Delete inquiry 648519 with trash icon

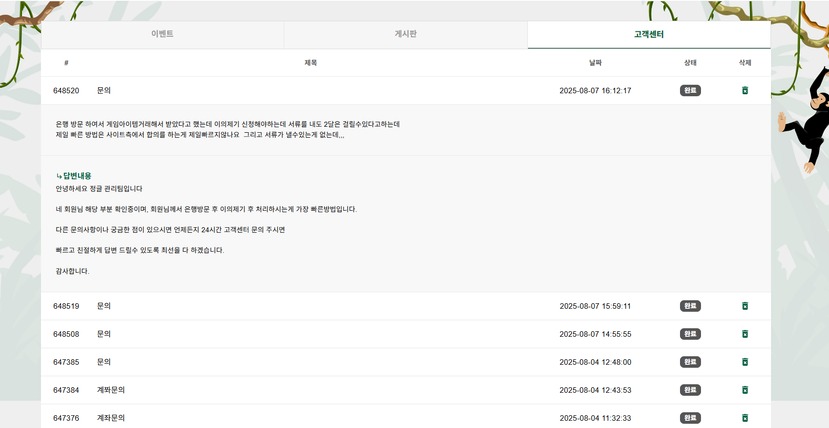pos(745,306)
